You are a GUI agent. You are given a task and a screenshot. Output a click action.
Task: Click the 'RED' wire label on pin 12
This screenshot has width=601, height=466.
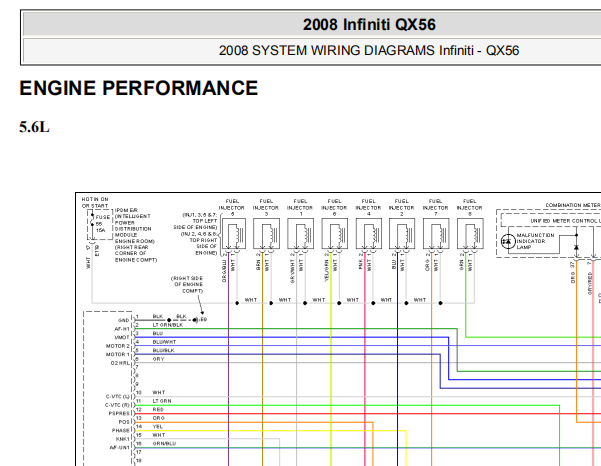click(158, 410)
